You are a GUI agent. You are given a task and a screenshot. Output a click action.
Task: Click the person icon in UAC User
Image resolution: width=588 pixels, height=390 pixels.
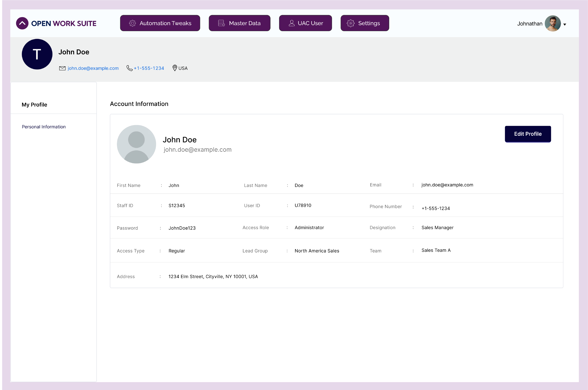pos(291,23)
